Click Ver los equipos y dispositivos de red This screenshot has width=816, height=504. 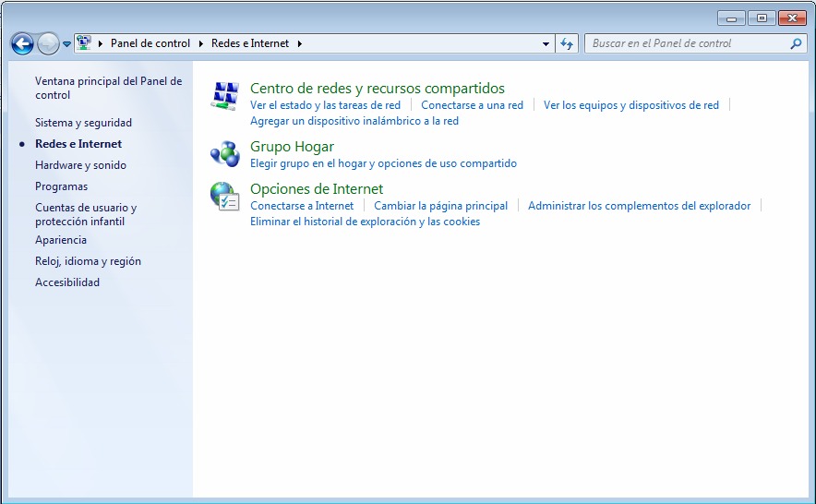631,105
